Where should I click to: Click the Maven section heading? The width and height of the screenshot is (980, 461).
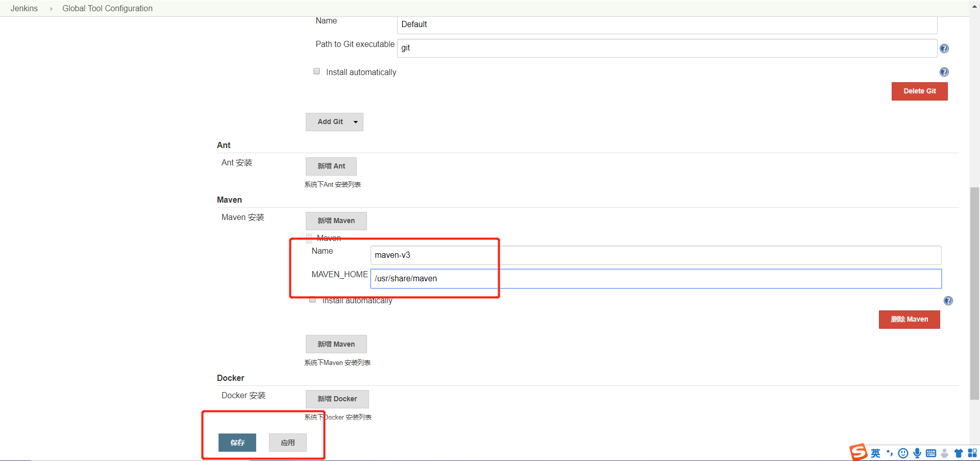click(229, 200)
